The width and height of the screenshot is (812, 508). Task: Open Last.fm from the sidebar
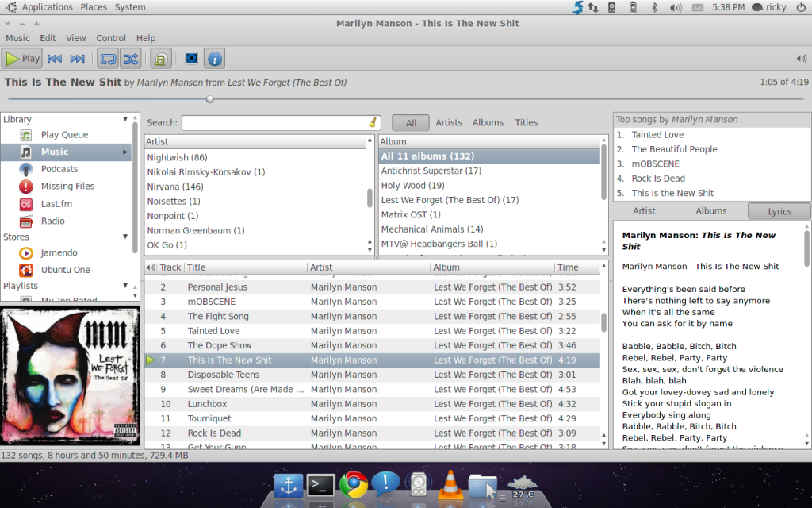pyautogui.click(x=56, y=204)
